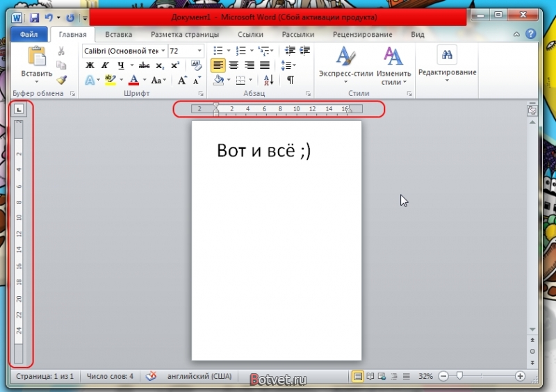The height and width of the screenshot is (392, 556).
Task: Open the Рассылки tab
Action: (x=298, y=35)
